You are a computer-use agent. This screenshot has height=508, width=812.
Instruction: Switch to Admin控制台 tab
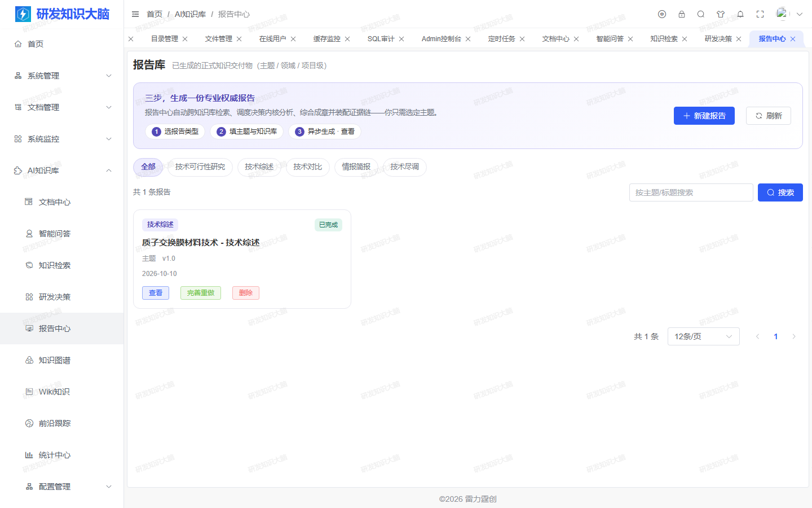pos(441,39)
